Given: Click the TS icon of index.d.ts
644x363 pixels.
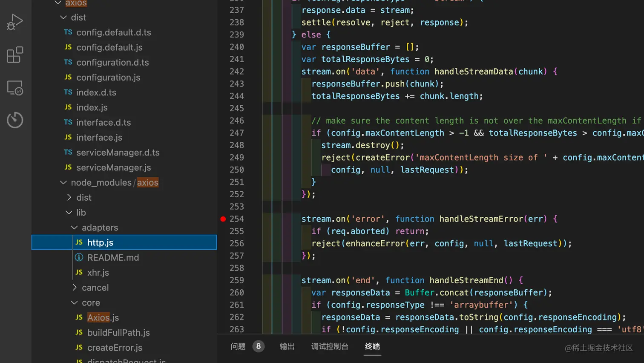Looking at the screenshot, I should point(68,92).
